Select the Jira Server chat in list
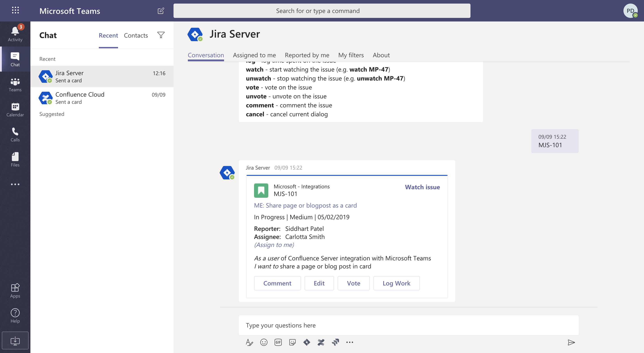 (x=102, y=77)
